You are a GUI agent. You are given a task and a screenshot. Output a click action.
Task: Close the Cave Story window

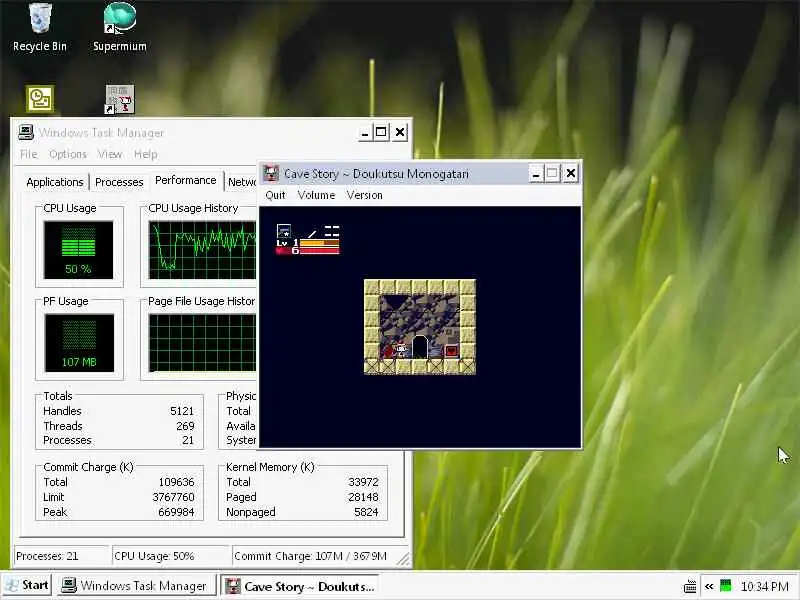point(571,174)
